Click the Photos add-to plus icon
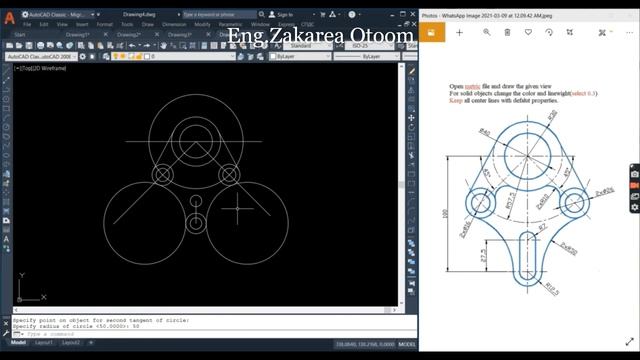640x360 pixels. [459, 33]
